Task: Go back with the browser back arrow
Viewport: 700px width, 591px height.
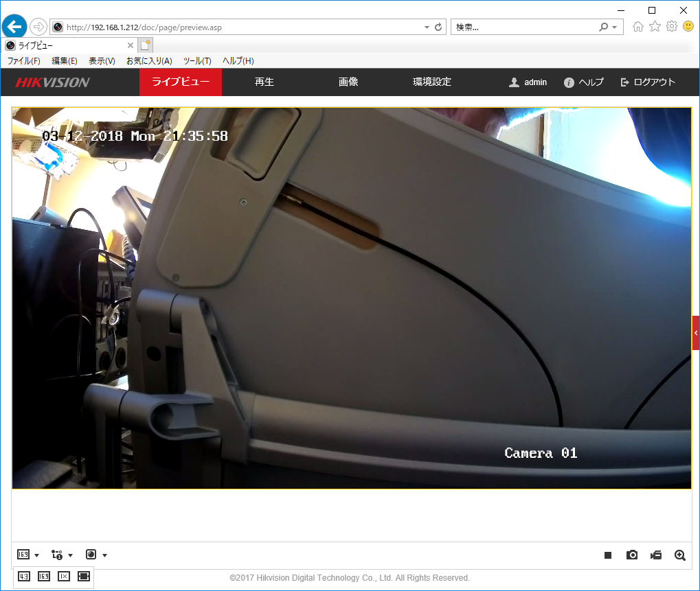Action: (14, 27)
